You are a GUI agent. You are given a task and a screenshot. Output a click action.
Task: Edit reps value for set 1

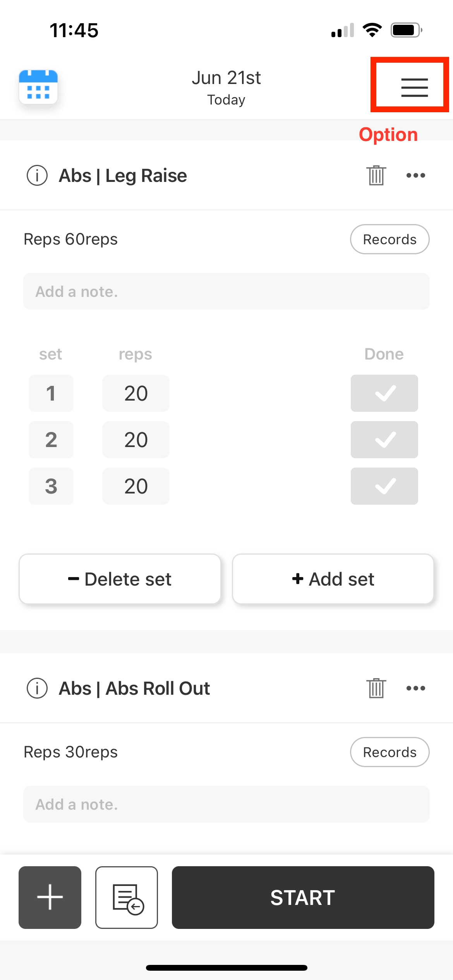click(x=136, y=393)
